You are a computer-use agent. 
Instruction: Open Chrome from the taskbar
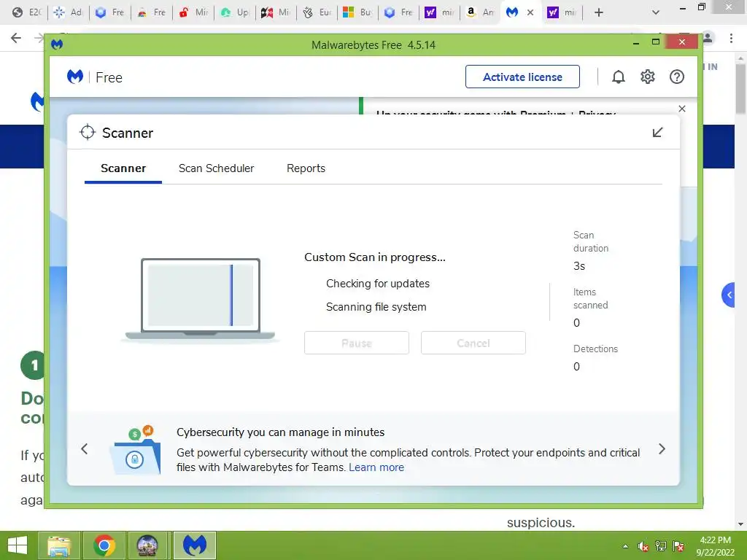tap(104, 545)
